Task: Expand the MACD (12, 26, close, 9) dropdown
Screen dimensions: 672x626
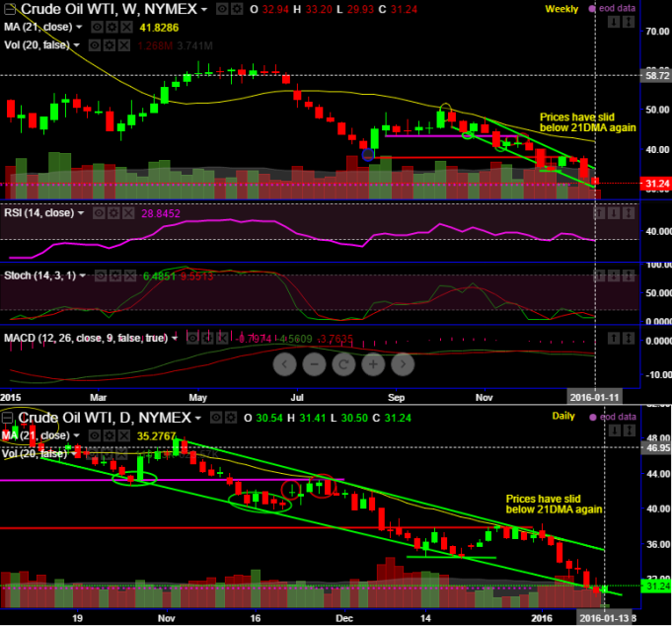Action: pyautogui.click(x=175, y=339)
